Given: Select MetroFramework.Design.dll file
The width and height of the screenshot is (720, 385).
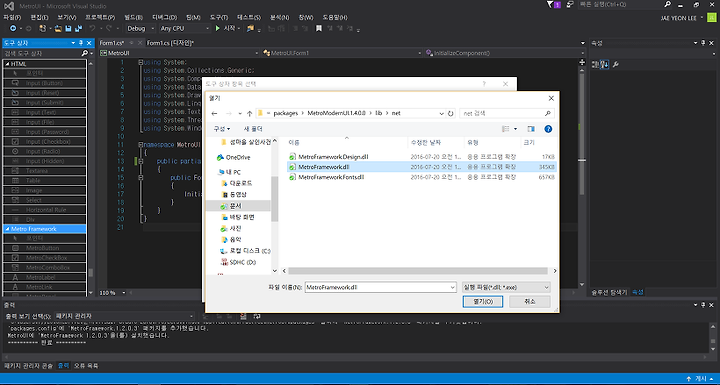Looking at the screenshot, I should 333,157.
